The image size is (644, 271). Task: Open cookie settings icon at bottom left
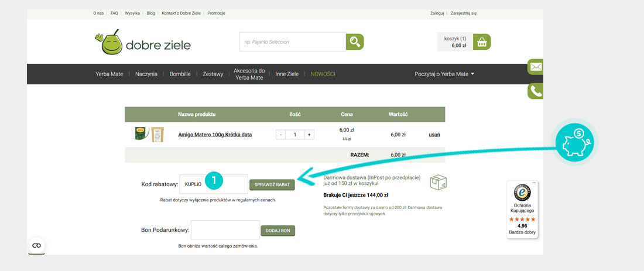click(x=36, y=245)
